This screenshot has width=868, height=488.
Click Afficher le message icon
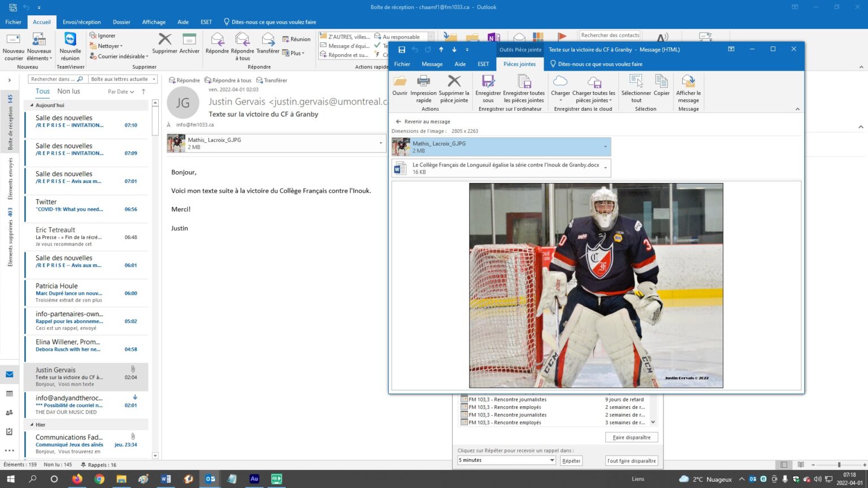pyautogui.click(x=688, y=82)
